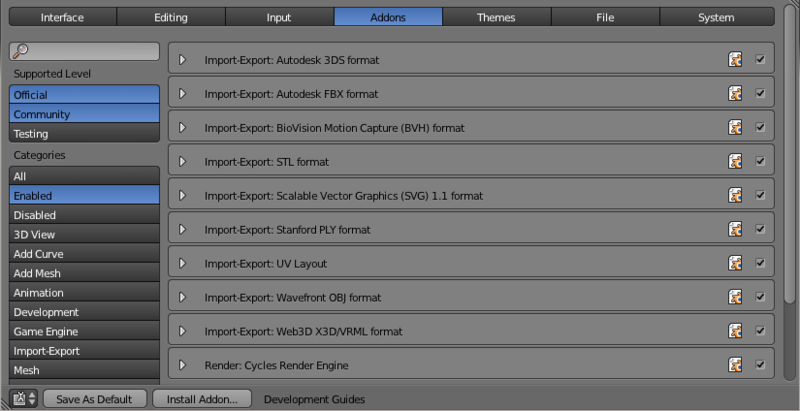
Task: Click the magnifier icon in the search field
Action: point(20,51)
